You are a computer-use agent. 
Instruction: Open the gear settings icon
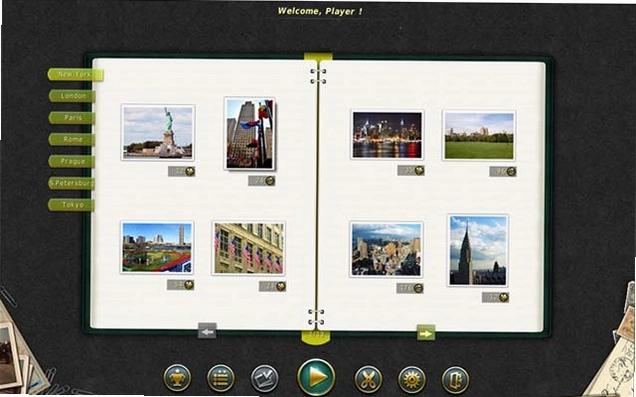point(412,379)
